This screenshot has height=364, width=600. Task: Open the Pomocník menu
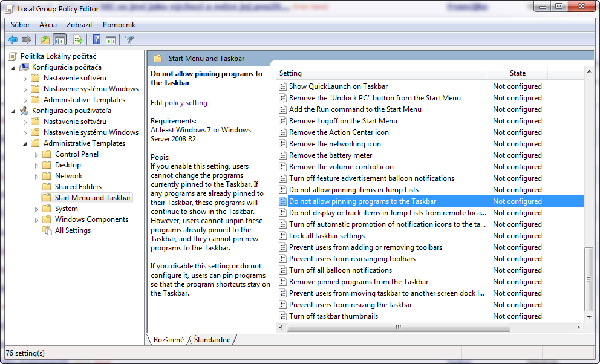tap(119, 24)
